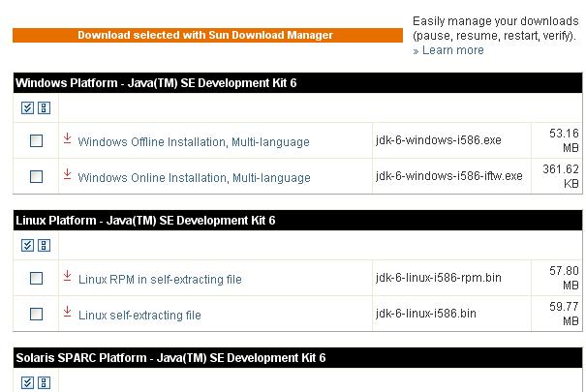Image resolution: width=586 pixels, height=392 pixels.
Task: Click select-all icon in Linux Platform section
Action: pyautogui.click(x=27, y=246)
